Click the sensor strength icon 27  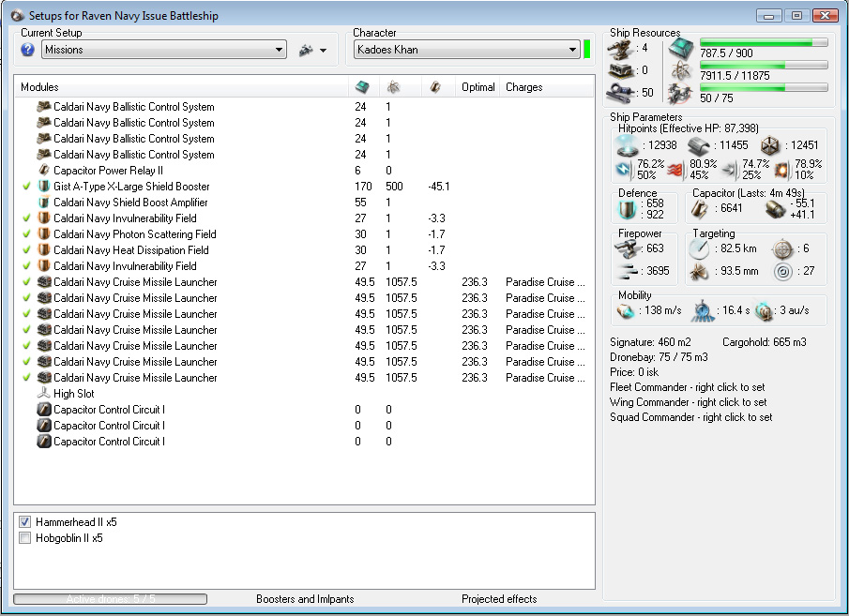[783, 271]
